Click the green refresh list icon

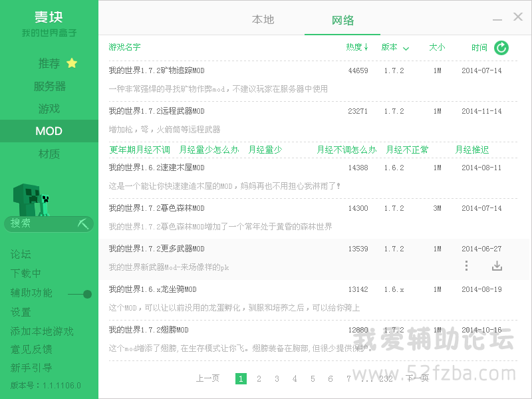[501, 47]
